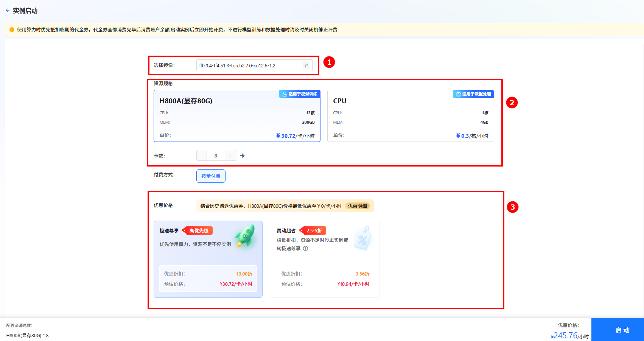The height and width of the screenshot is (341, 644).
Task: Click the question mark icon beside 转极速尊享
Action: (x=305, y=249)
